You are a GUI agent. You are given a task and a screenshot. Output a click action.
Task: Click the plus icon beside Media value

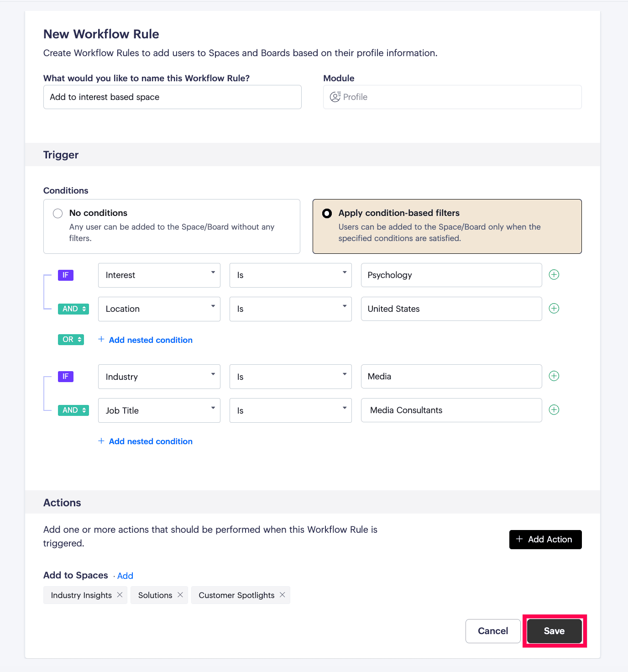[554, 376]
